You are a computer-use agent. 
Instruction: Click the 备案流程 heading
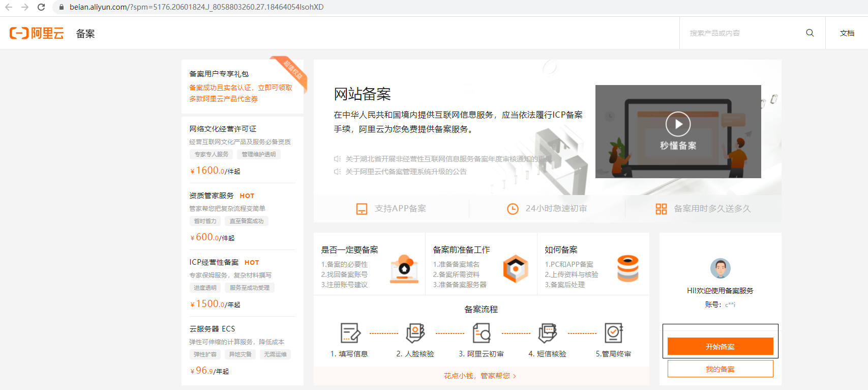(x=481, y=309)
